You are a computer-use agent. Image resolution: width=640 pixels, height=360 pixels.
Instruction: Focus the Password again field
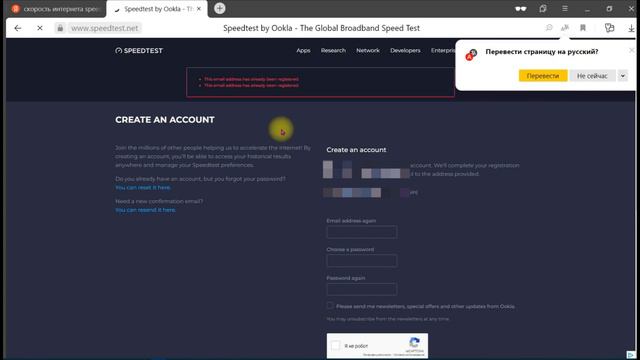coord(362,289)
